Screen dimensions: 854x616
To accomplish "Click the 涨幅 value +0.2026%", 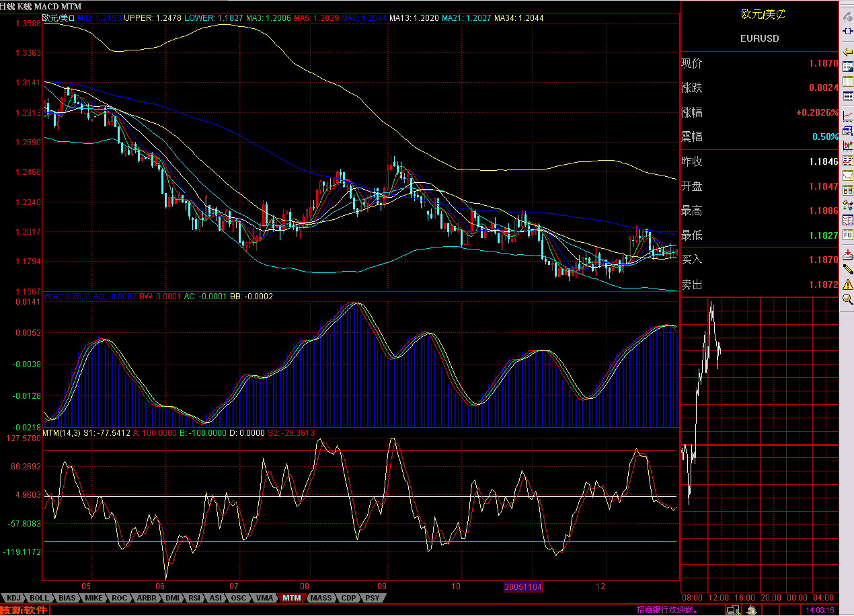I will tap(818, 113).
